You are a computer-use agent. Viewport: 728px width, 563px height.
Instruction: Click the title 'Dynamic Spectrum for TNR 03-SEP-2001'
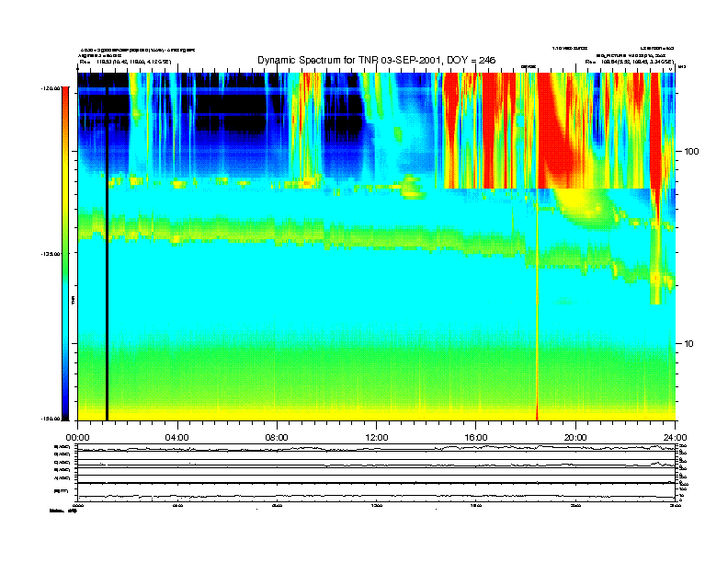tap(377, 60)
